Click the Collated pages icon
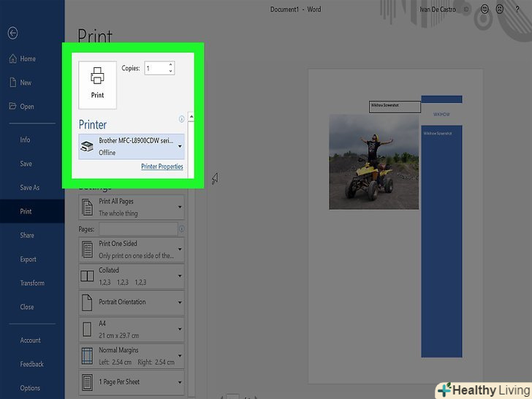This screenshot has height=399, width=532. tap(87, 275)
